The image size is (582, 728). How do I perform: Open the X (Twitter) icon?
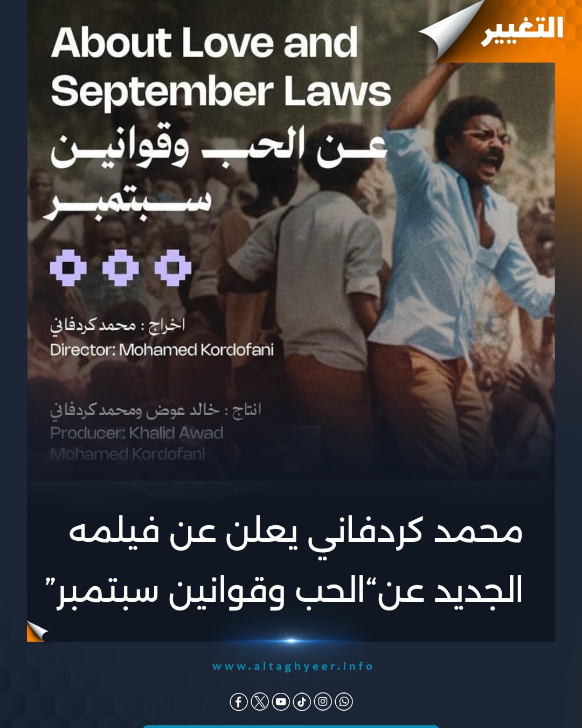[260, 702]
